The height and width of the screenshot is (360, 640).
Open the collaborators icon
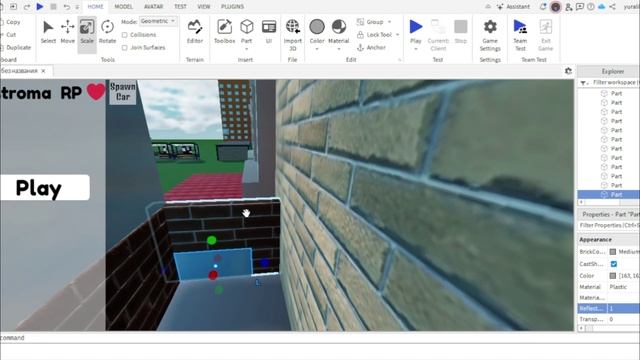pos(569,7)
